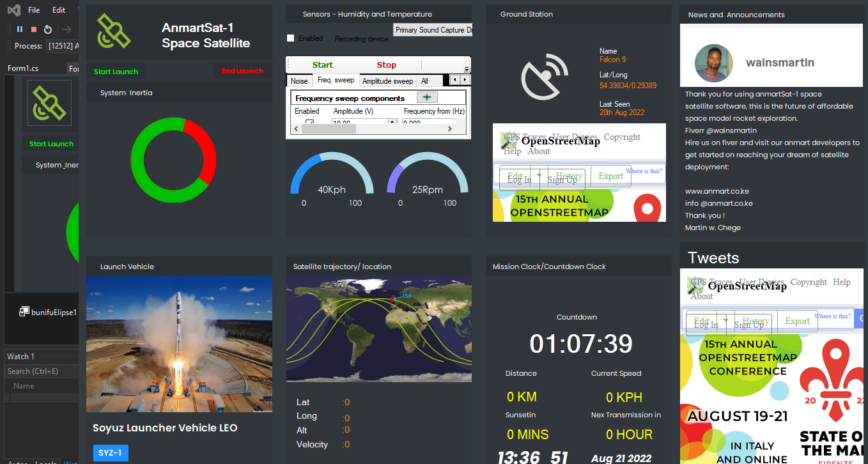868x464 pixels.
Task: Click History in the Tweets map
Action: (756, 321)
